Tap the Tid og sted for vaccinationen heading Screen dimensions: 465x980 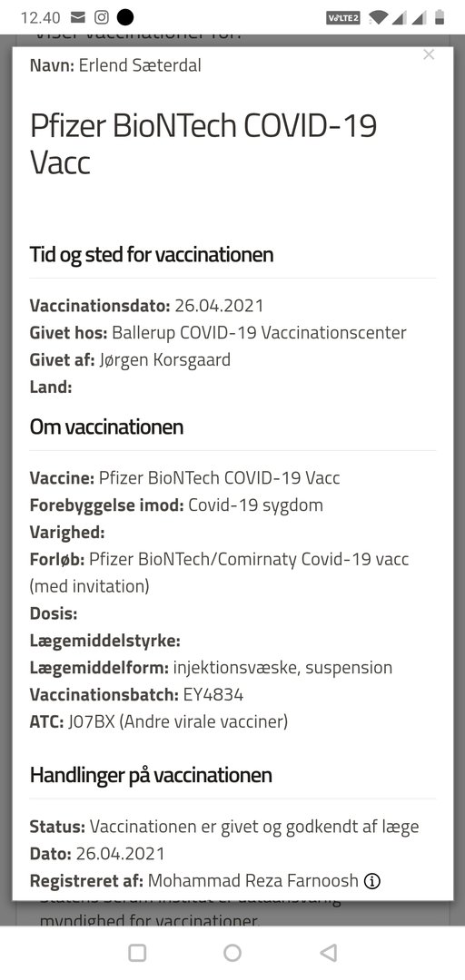(152, 255)
